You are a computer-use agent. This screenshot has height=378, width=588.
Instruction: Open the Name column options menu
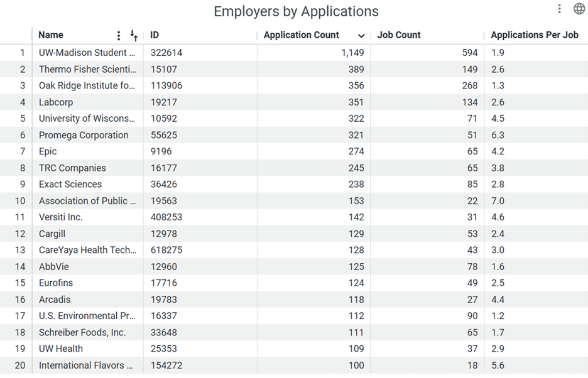[119, 36]
